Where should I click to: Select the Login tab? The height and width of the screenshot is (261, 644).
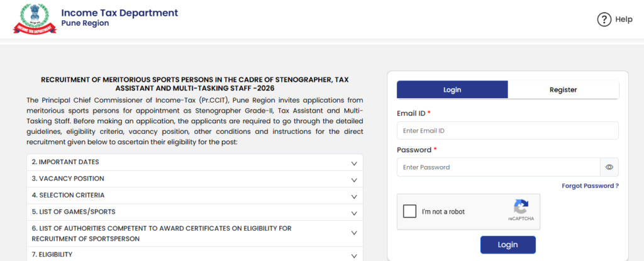coord(452,89)
